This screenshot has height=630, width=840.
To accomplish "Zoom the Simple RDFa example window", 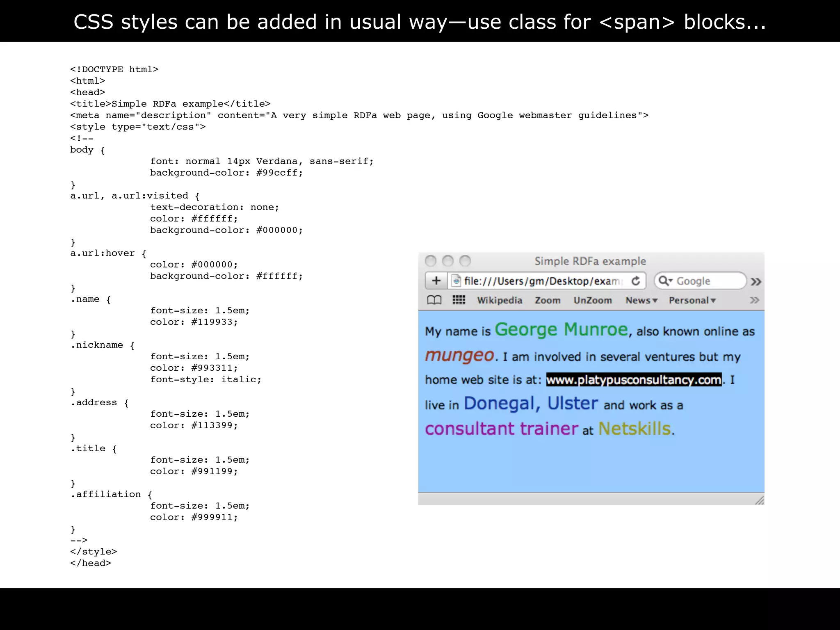I will pos(465,261).
